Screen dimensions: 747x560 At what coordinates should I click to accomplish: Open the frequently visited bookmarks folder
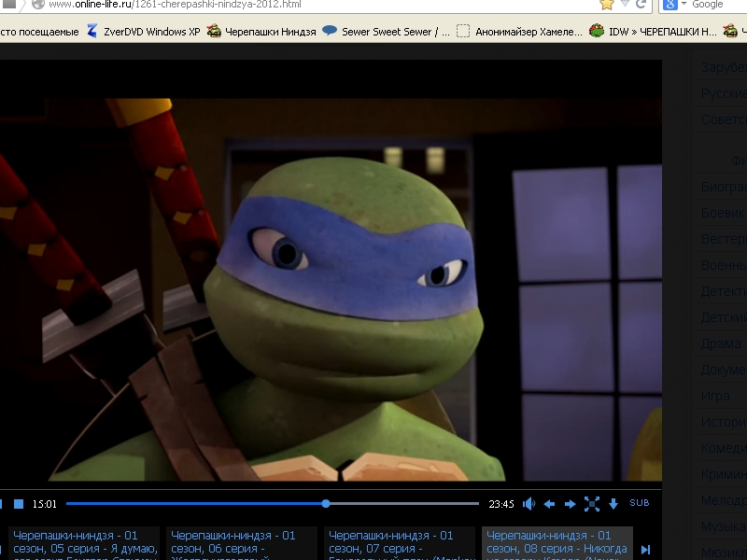tap(39, 32)
